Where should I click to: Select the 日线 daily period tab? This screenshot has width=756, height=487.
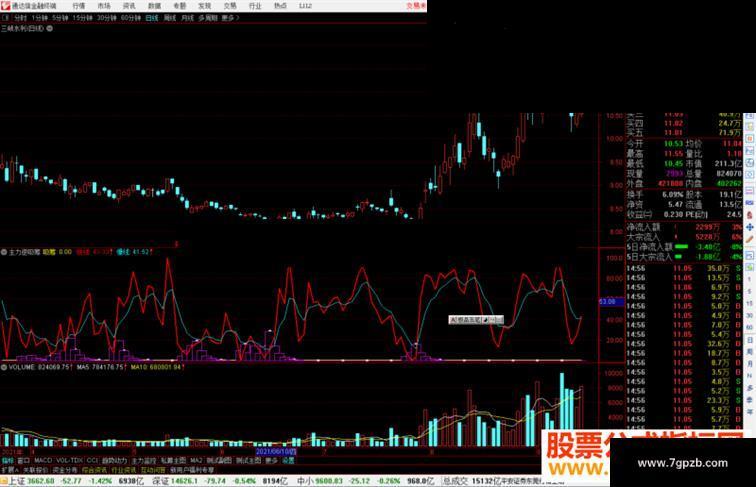[x=152, y=18]
